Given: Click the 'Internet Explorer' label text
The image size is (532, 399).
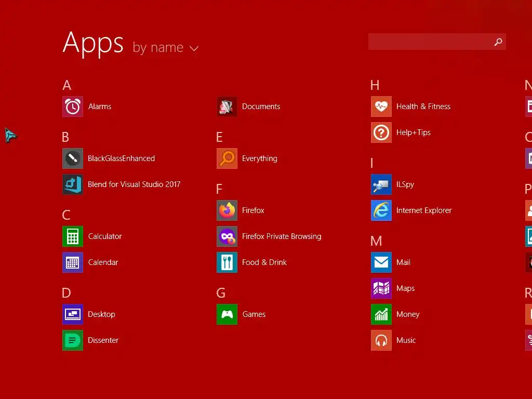Looking at the screenshot, I should click(424, 210).
